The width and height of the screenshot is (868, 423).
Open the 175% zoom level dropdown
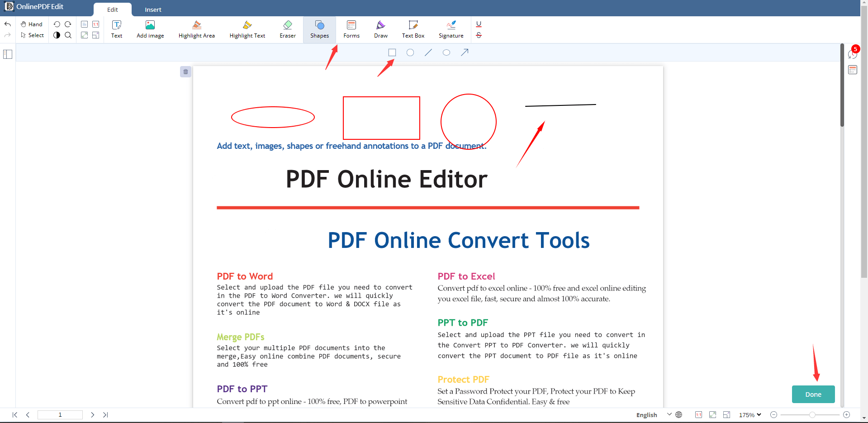tap(749, 414)
